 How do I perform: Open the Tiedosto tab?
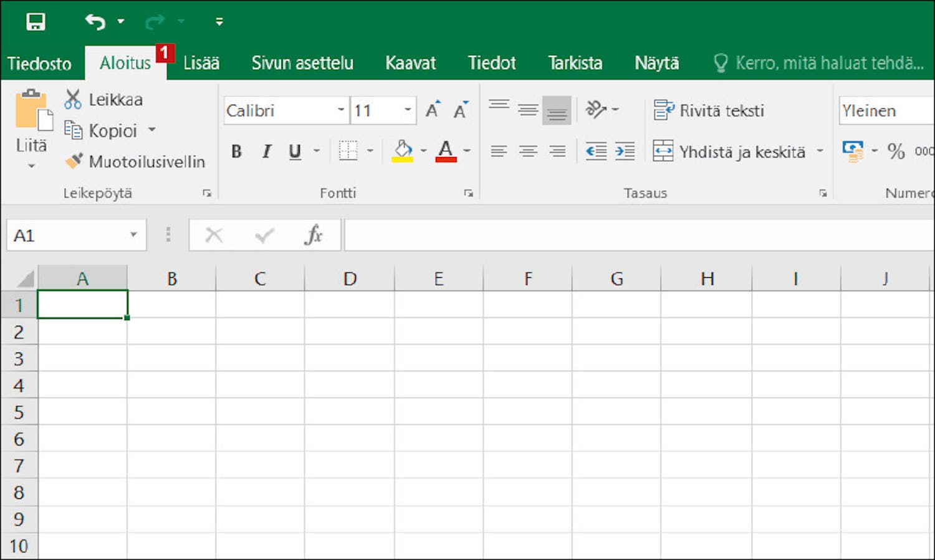click(x=39, y=63)
